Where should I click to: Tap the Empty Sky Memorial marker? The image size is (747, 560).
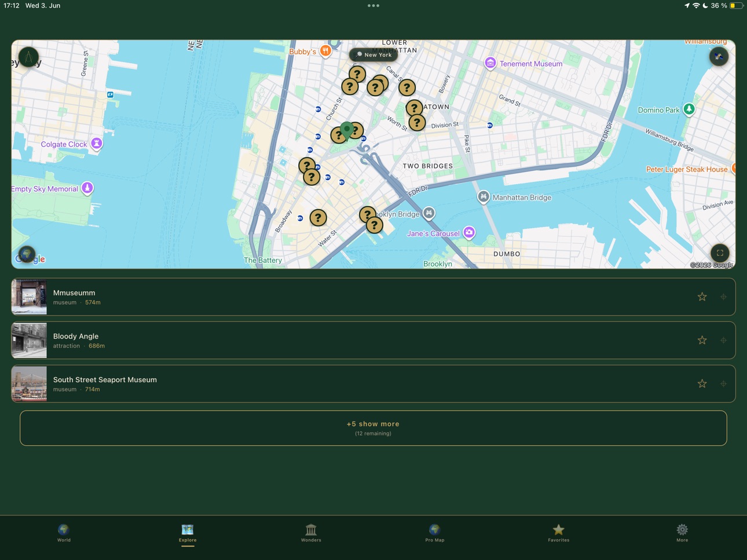pos(87,188)
